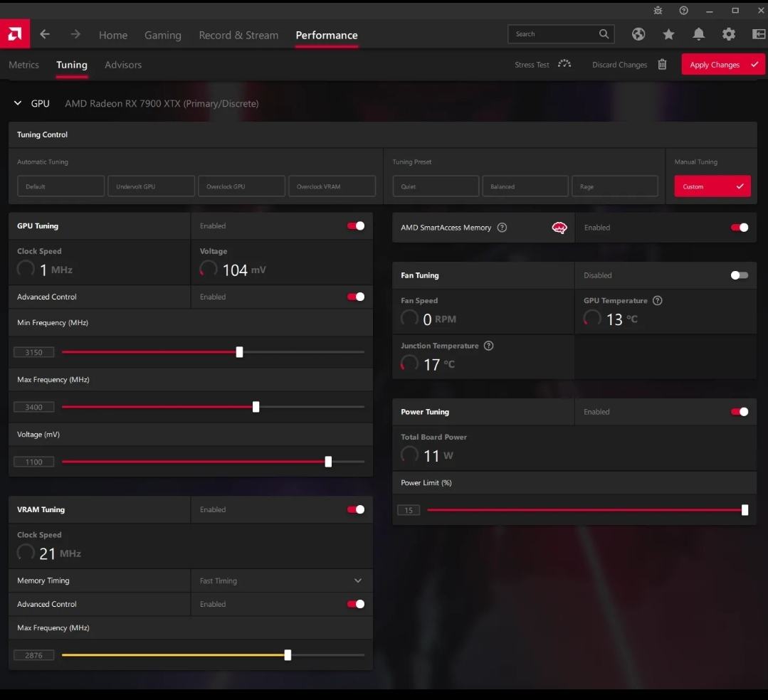Screen dimensions: 768x700
Task: Click the SmartAccess Memory brain icon
Action: pos(559,228)
